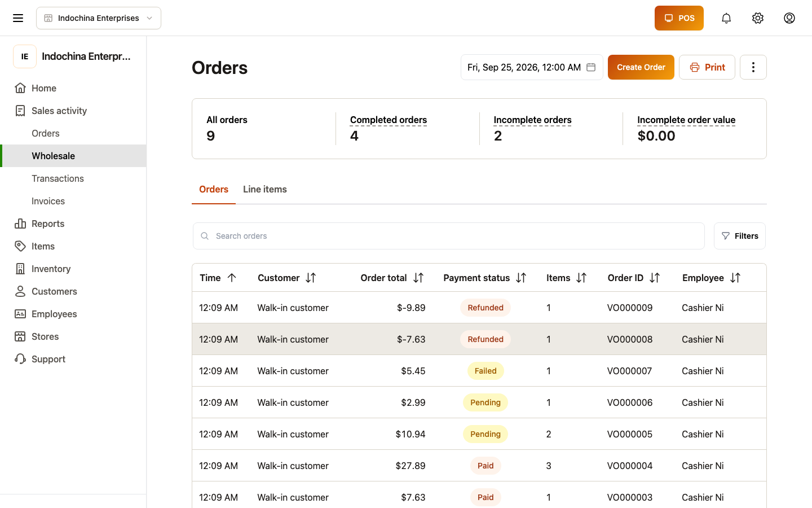
Task: Sort by Employee column arrows
Action: (x=735, y=278)
